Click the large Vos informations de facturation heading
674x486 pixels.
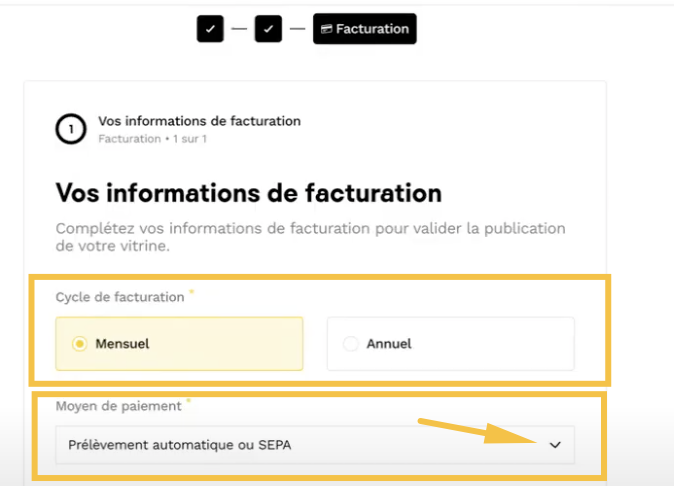248,192
